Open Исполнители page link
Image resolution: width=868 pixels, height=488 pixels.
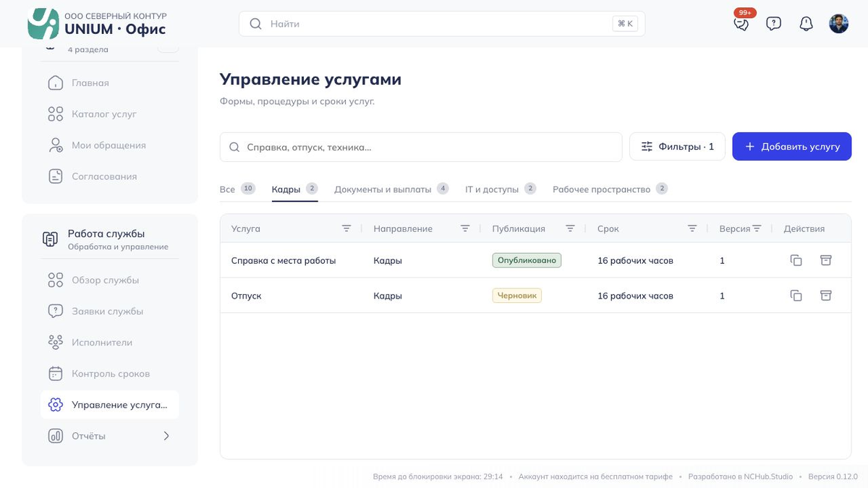[109, 343]
